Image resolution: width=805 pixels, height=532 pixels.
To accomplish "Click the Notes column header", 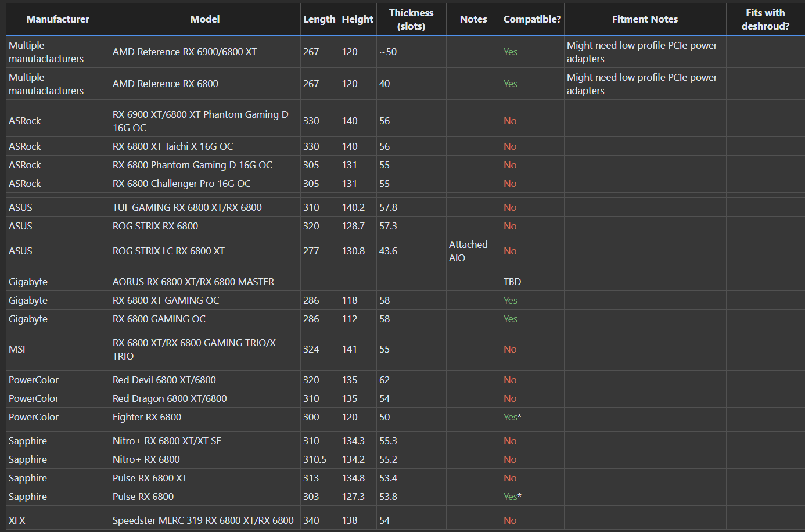I will click(x=473, y=19).
